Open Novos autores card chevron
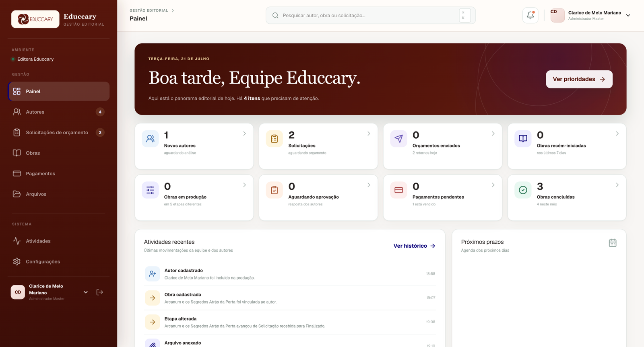Screen dimensions: 644x347 click(x=244, y=133)
